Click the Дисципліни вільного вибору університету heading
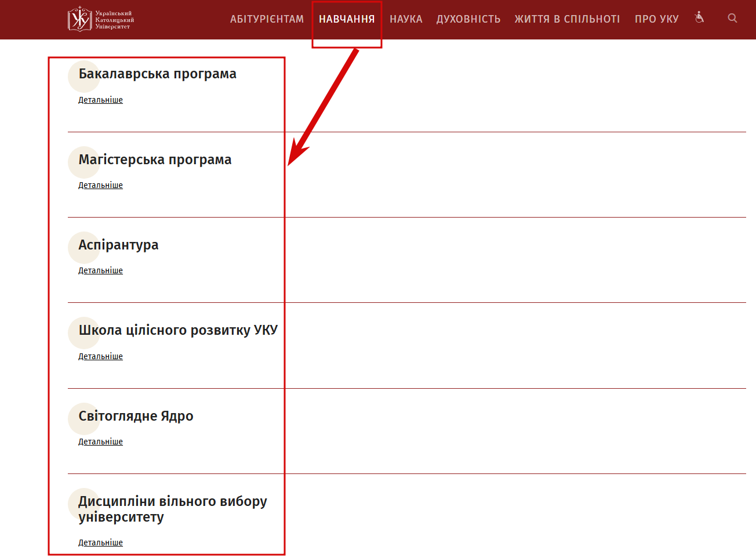 [173, 509]
